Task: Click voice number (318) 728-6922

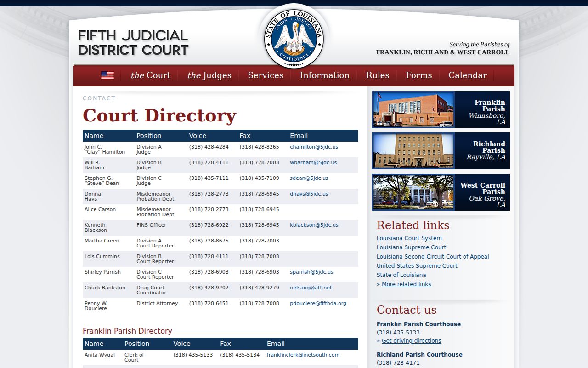Action: (209, 225)
